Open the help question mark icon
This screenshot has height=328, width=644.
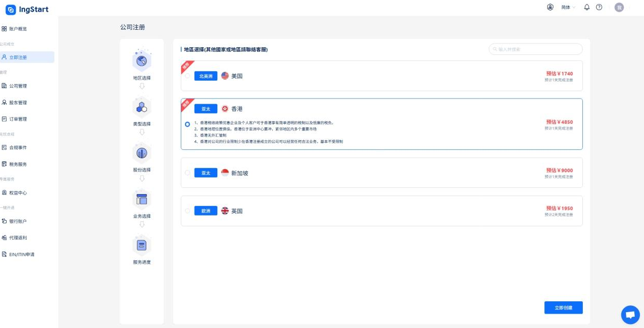599,7
